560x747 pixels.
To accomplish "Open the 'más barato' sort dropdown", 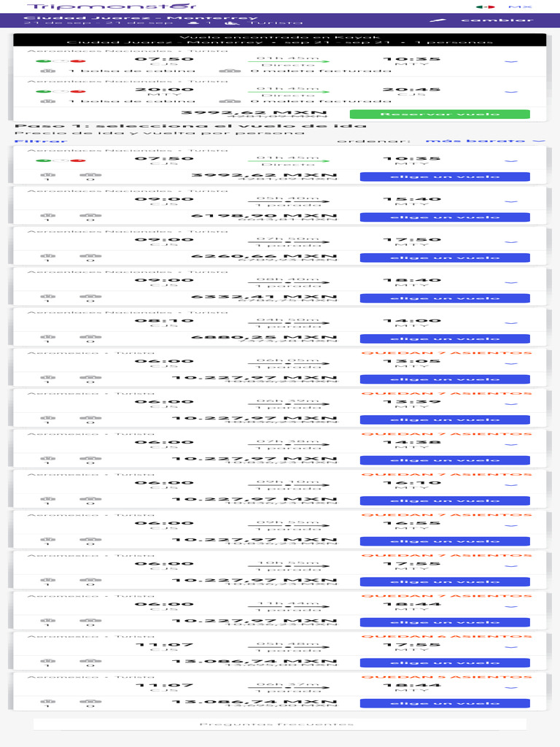I will (x=485, y=141).
